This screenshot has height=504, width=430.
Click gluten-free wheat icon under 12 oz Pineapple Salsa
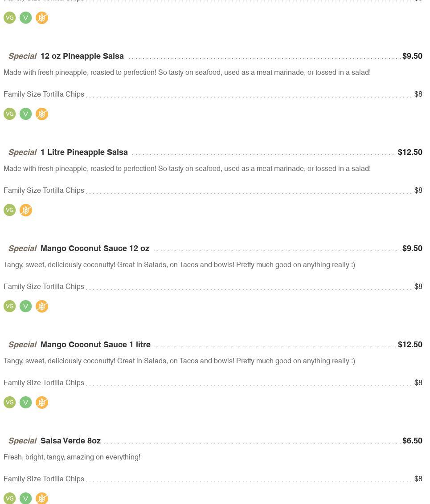click(x=42, y=114)
